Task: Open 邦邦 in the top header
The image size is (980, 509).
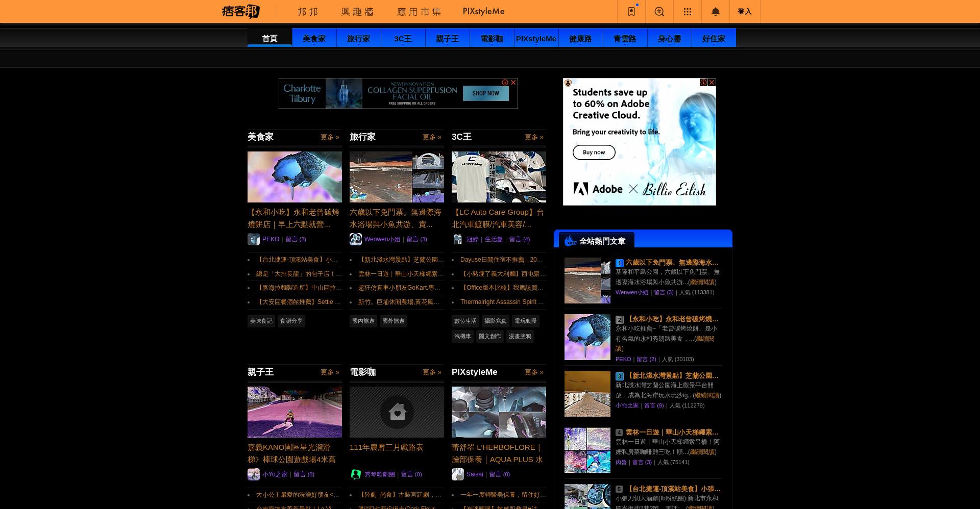Action: 308,11
